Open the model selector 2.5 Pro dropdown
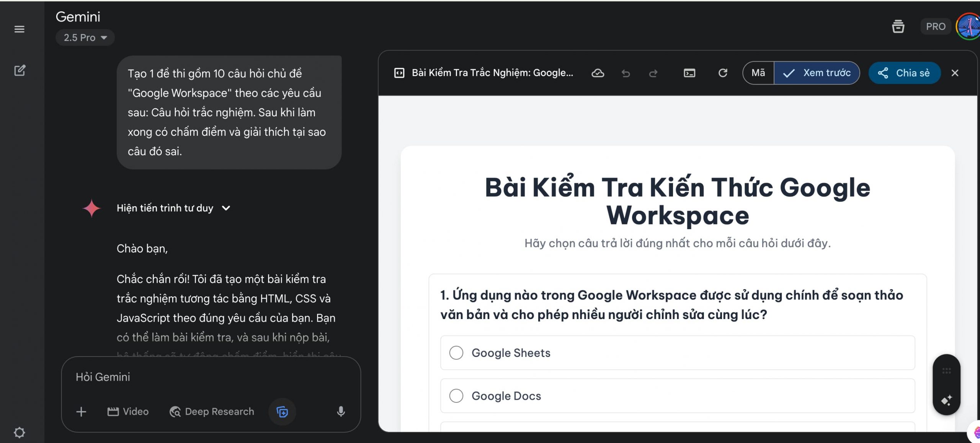The image size is (980, 443). point(85,37)
